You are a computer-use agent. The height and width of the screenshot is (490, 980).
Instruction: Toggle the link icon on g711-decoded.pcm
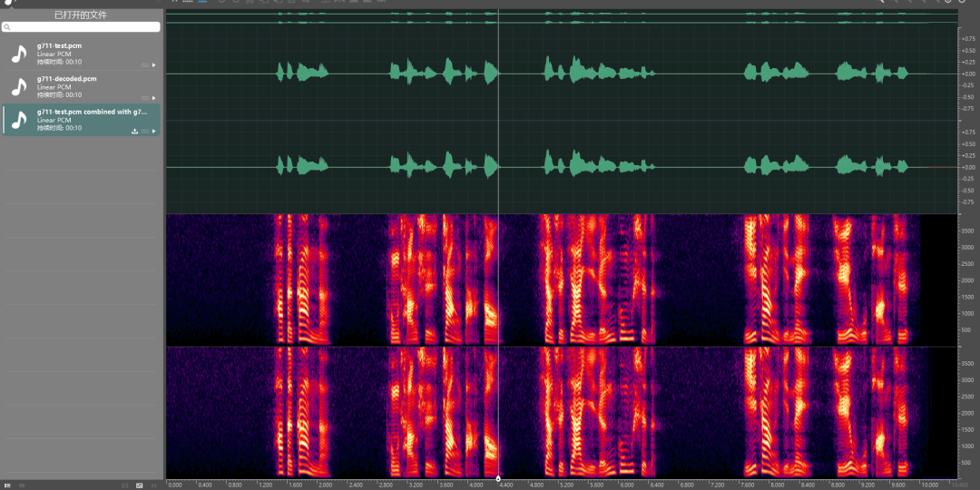coord(145,98)
